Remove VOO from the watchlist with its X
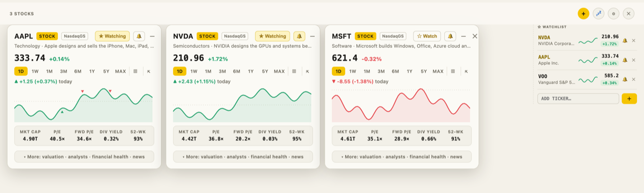The width and height of the screenshot is (644, 193). (633, 79)
